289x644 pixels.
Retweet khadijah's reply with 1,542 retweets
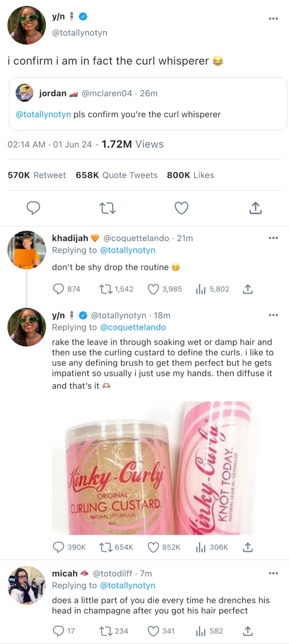click(x=106, y=289)
